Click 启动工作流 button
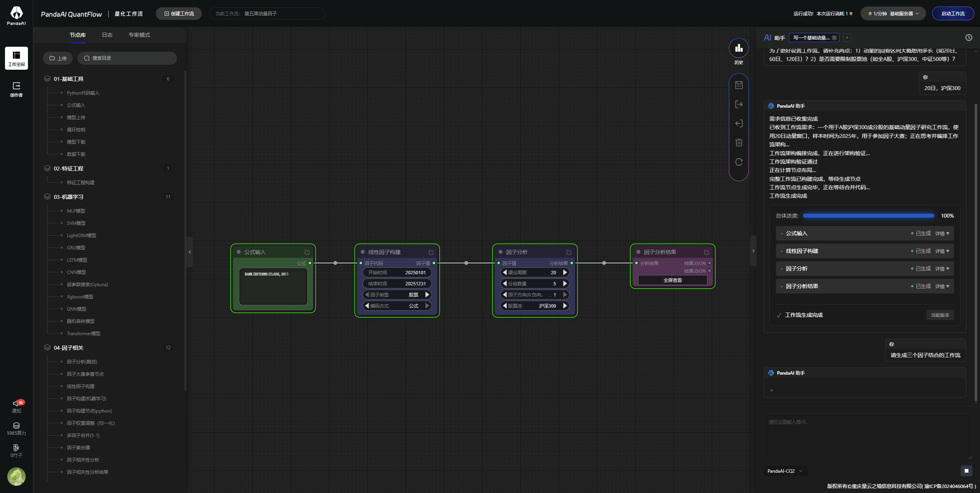This screenshot has height=493, width=980. coord(953,13)
